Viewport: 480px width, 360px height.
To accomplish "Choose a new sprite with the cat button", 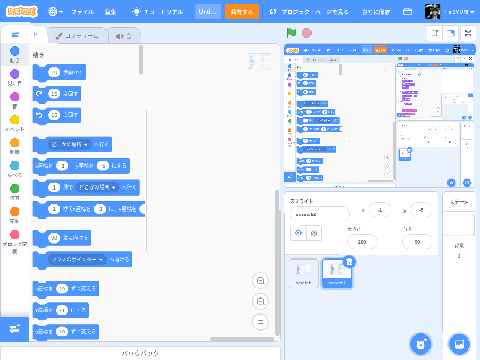I will pos(421,344).
